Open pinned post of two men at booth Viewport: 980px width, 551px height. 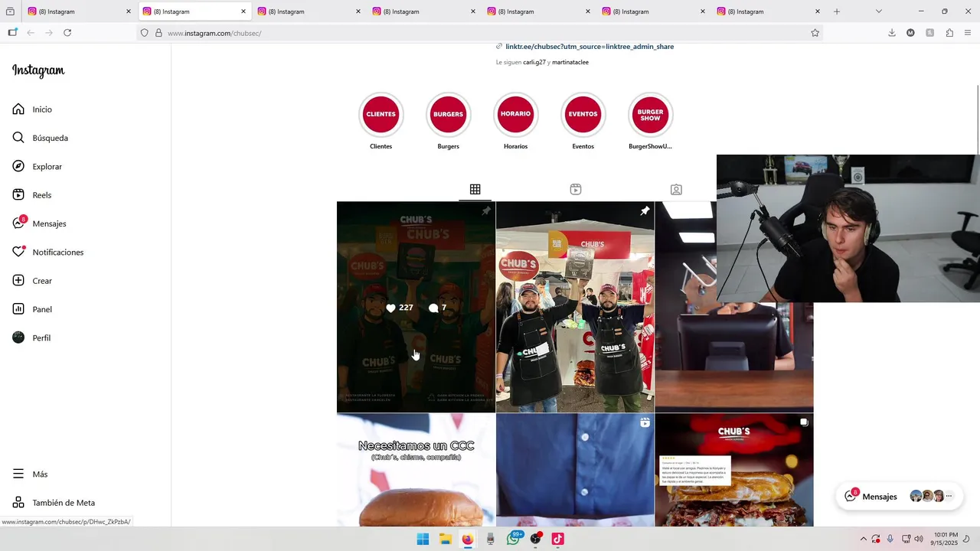(575, 307)
